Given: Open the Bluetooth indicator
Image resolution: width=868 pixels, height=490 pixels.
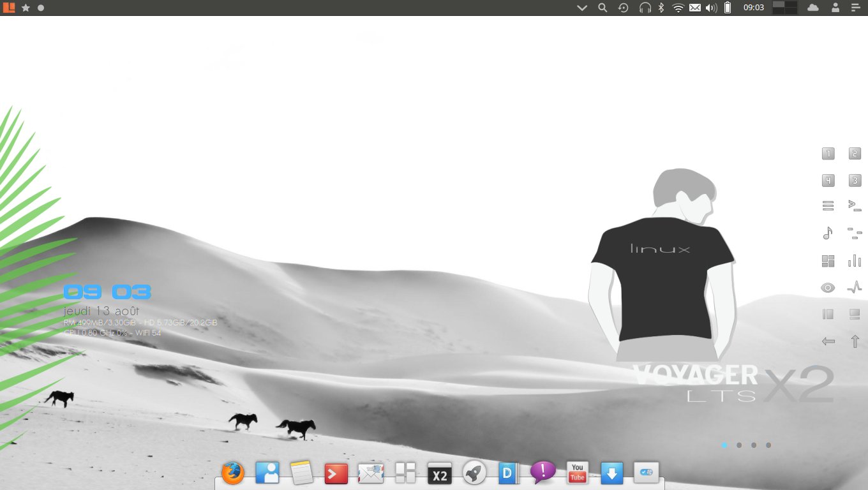Looking at the screenshot, I should click(662, 8).
